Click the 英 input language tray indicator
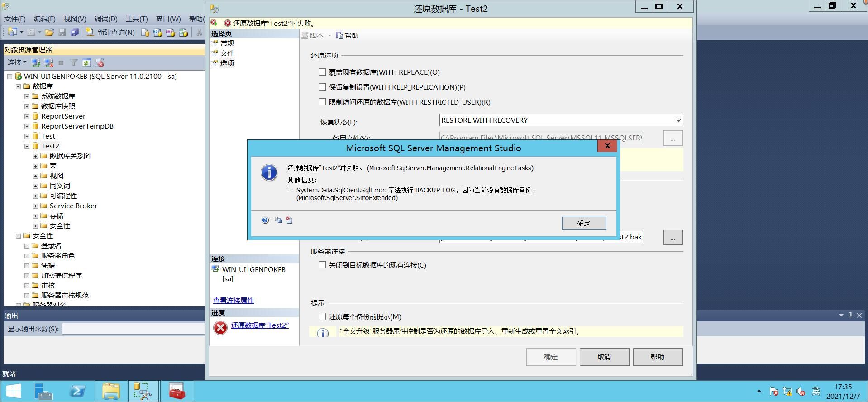The width and height of the screenshot is (868, 402). pos(816,391)
